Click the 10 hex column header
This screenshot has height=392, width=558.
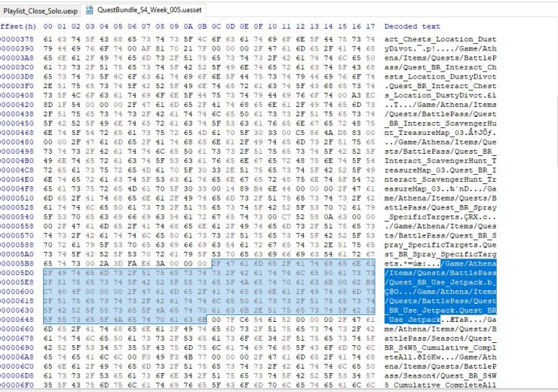[272, 26]
